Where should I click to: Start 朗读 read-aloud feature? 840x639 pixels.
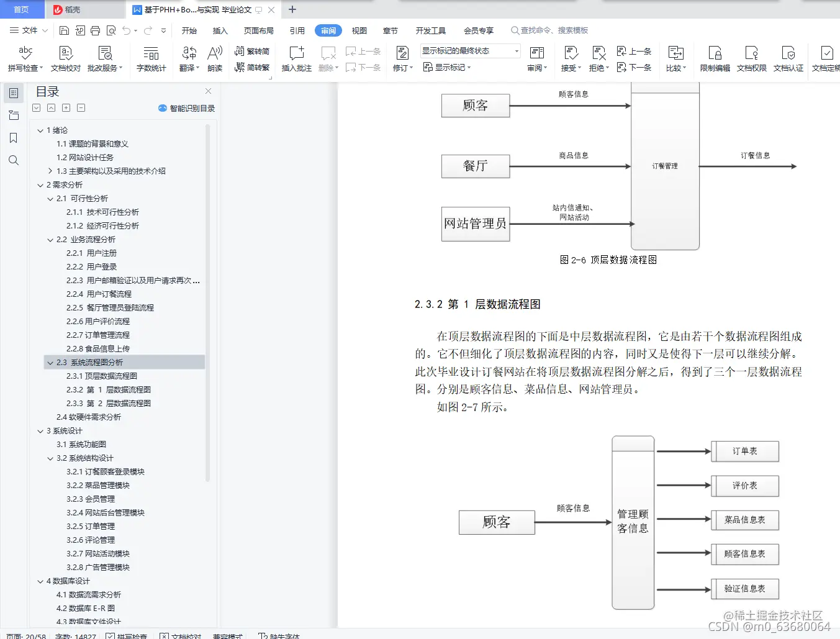(x=214, y=59)
